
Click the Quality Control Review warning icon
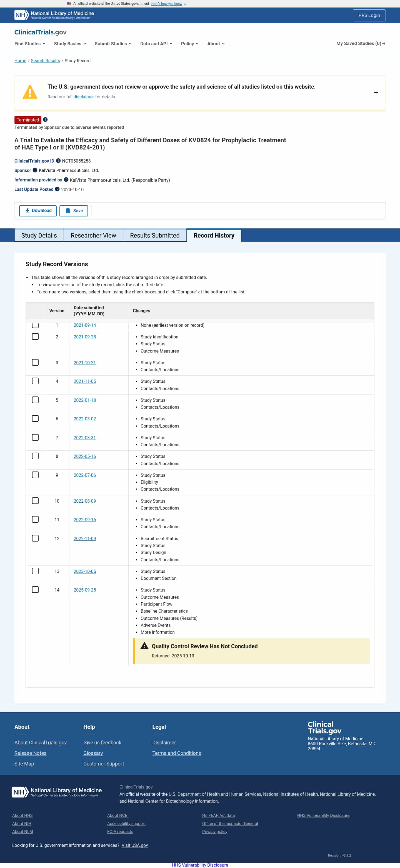(144, 646)
